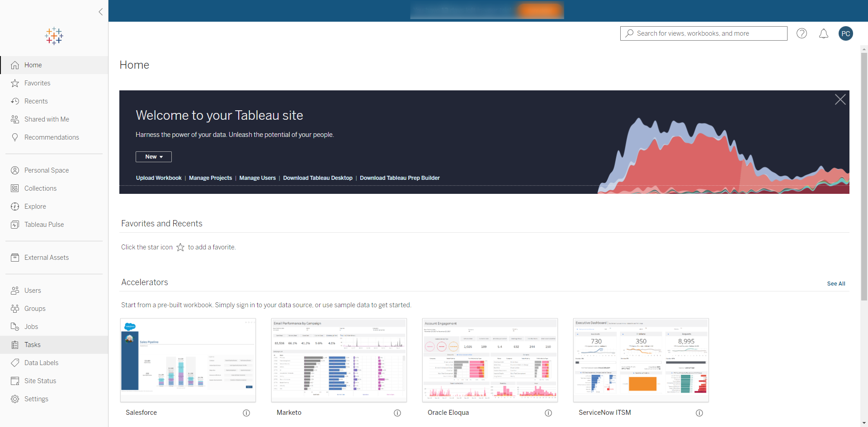
Task: Click the Groups icon
Action: click(x=15, y=309)
